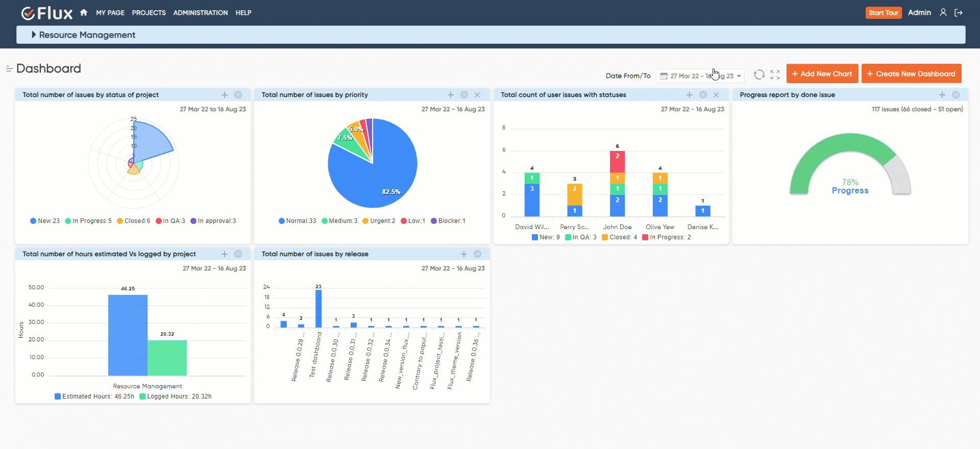The width and height of the screenshot is (980, 449).
Task: Click the logout icon
Action: (959, 13)
